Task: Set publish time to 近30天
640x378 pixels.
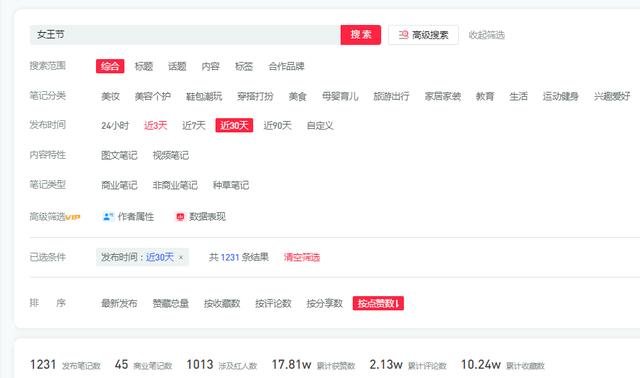Action: (x=234, y=125)
